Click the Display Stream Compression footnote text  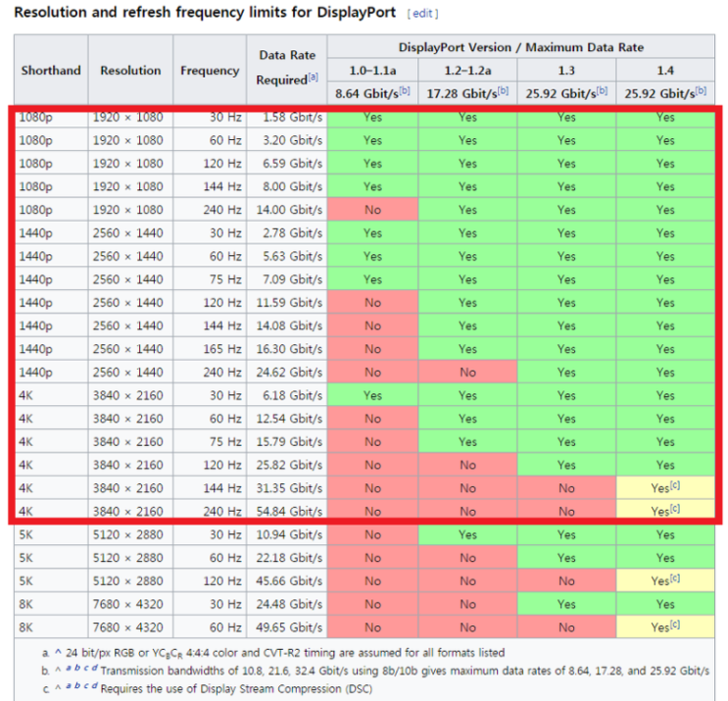(237, 689)
